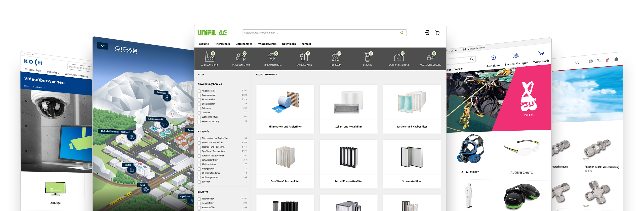This screenshot has width=644, height=211.
Task: Check the Aktivkohlefilter checkbox
Action: (x=199, y=165)
